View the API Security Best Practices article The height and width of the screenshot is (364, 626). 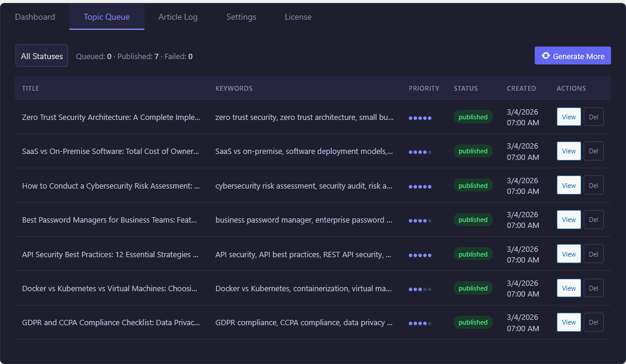(x=568, y=254)
